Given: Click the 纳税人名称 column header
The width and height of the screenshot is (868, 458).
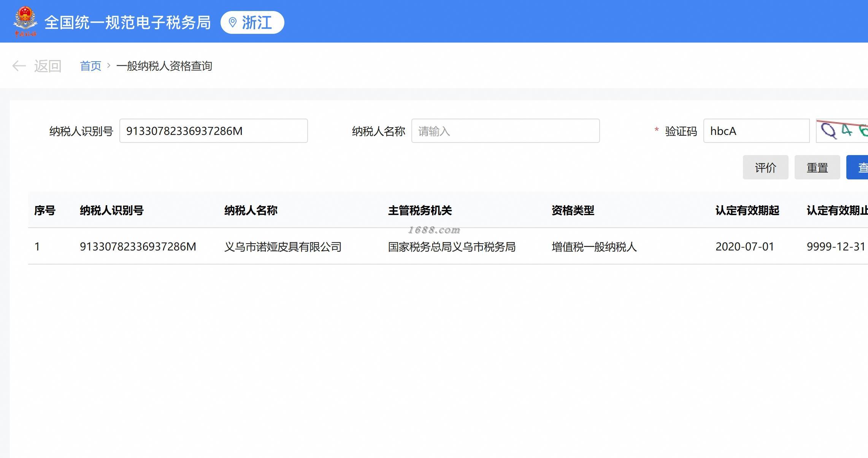Looking at the screenshot, I should click(x=251, y=210).
